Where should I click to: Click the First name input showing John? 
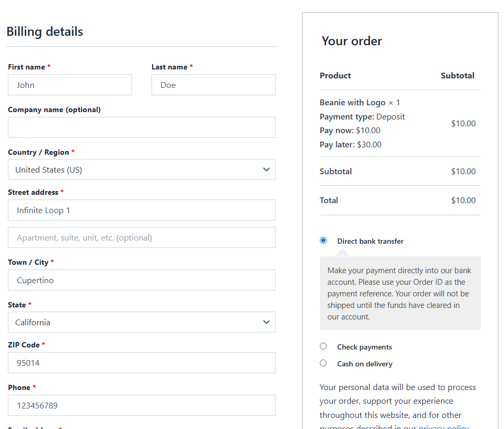click(69, 85)
